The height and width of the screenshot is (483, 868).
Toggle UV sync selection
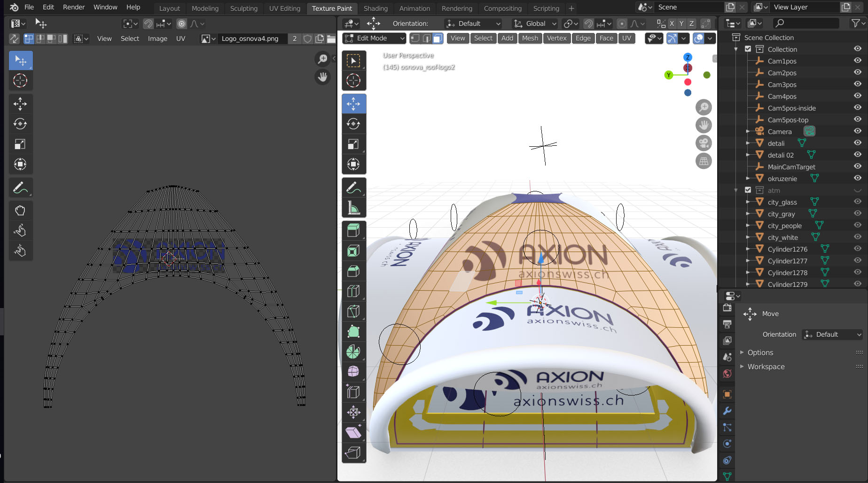click(14, 39)
